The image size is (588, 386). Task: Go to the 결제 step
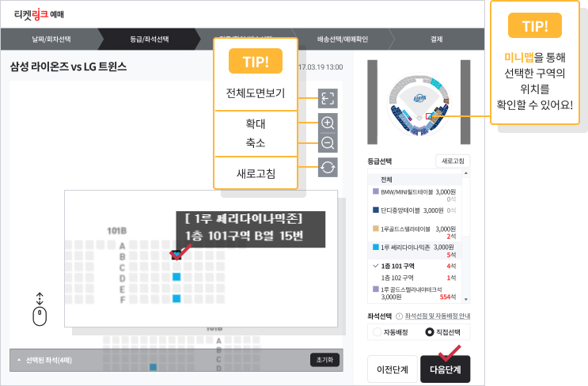pos(437,39)
